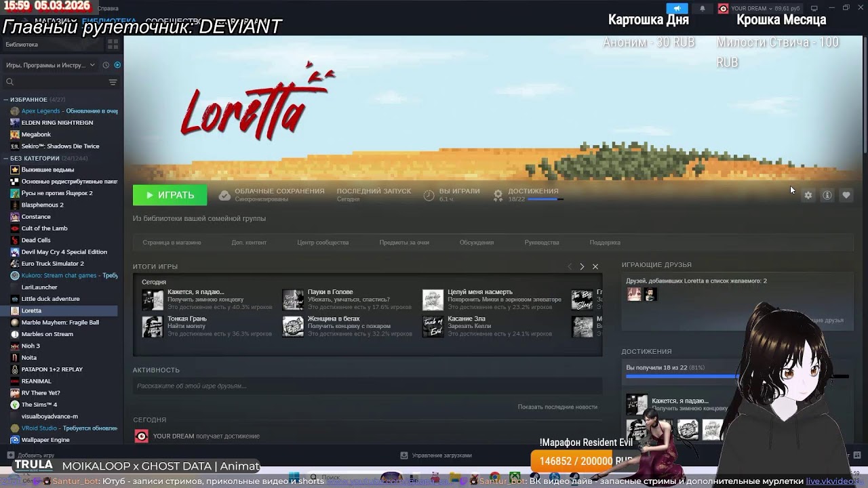Open the notifications bell icon
868x488 pixels.
(x=703, y=8)
